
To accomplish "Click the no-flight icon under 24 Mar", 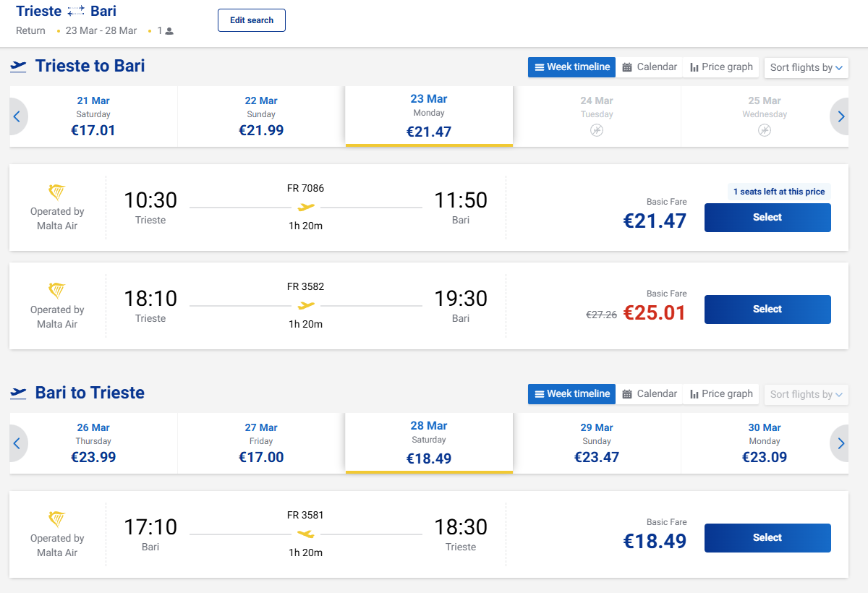I will [x=597, y=130].
